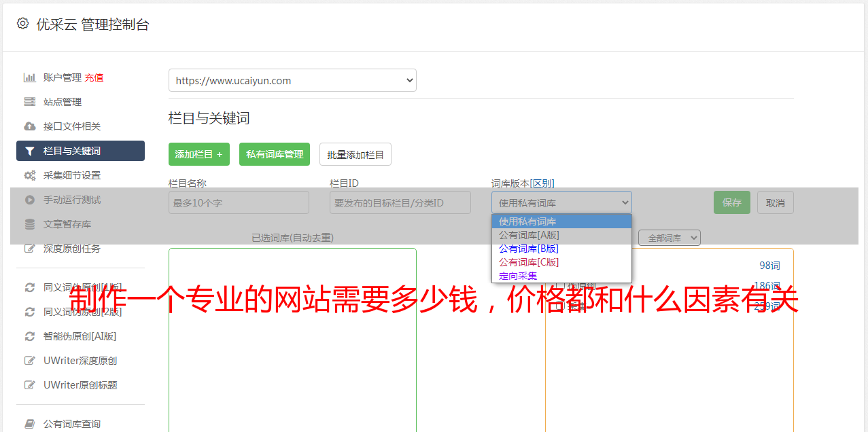Choose 公有词库[A版] in the dropdown list
Screen dimensions: 868x432
tap(561, 235)
